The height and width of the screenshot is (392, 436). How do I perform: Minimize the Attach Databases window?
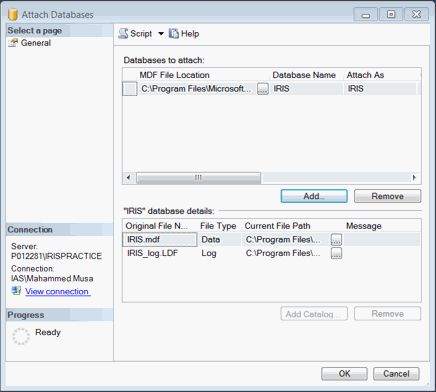pos(366,14)
